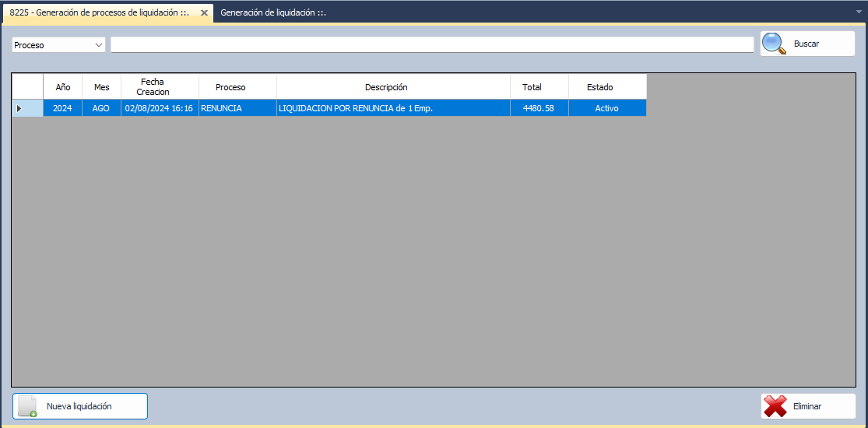Sort by the Total column header
Screen dimensions: 868x428
pos(532,87)
